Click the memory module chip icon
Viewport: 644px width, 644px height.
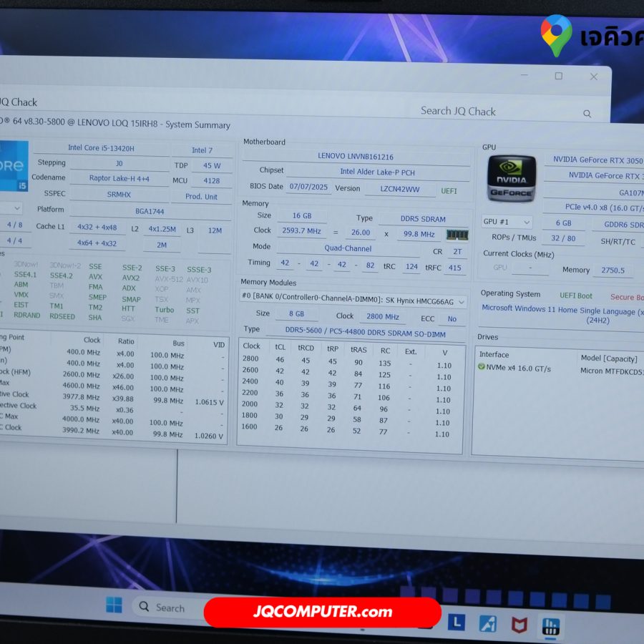457,235
